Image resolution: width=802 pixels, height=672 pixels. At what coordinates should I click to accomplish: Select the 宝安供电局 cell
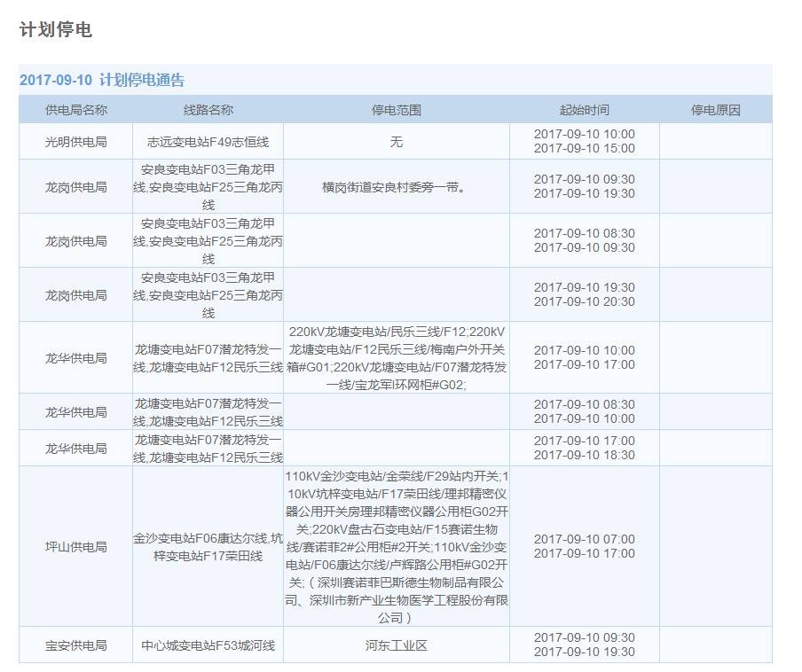tap(76, 645)
